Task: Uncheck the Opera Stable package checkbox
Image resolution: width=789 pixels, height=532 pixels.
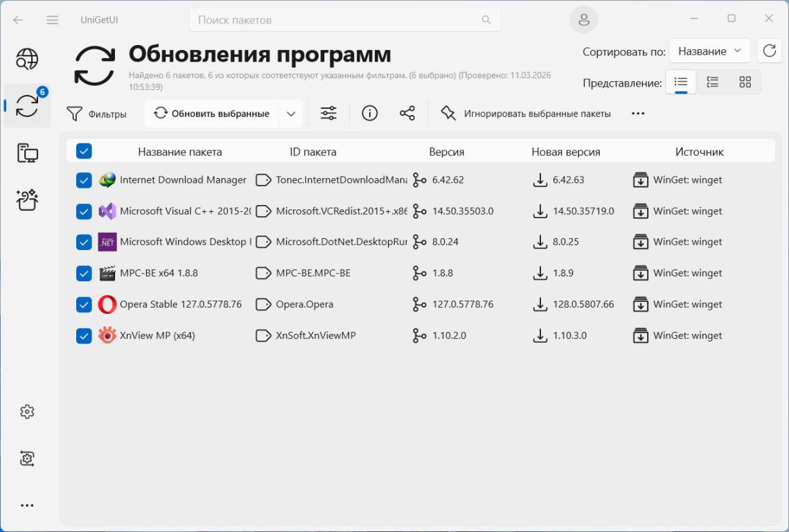Action: coord(84,305)
